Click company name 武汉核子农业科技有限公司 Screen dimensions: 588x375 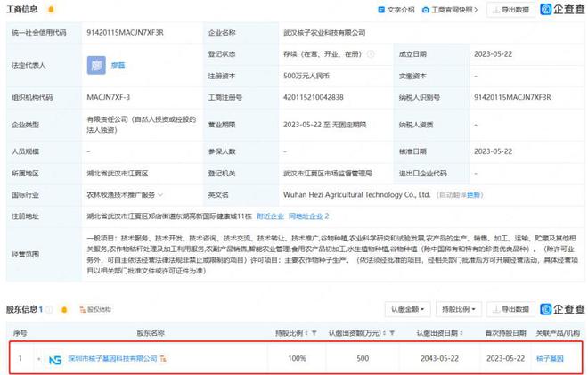coord(324,33)
